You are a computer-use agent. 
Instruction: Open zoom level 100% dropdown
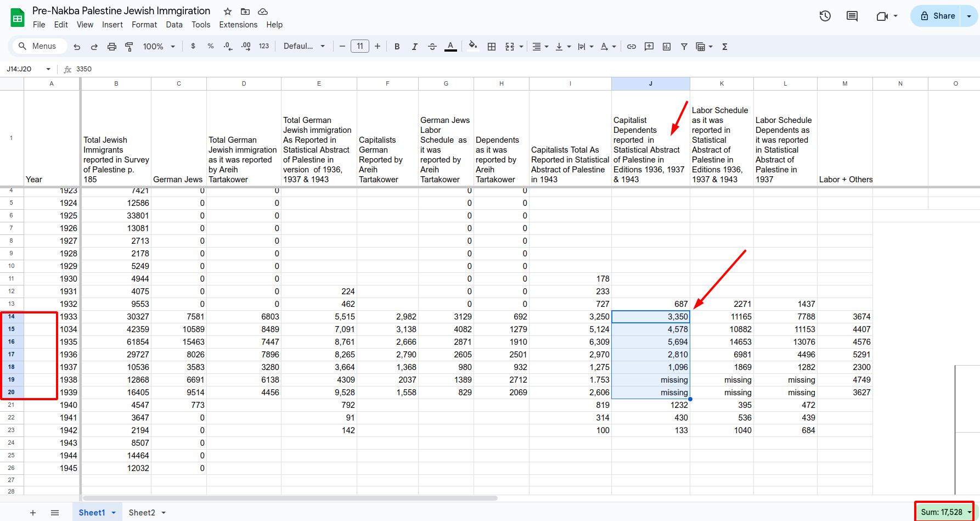[159, 47]
